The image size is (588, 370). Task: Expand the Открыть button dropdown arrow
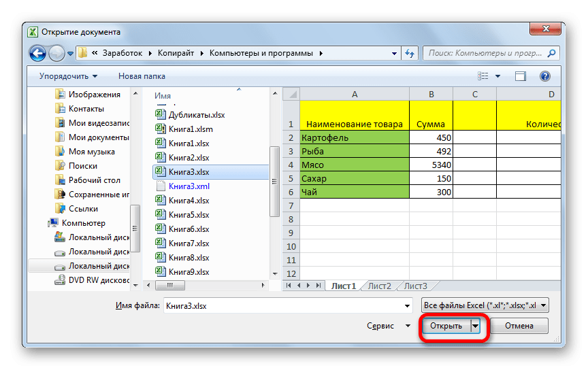(x=475, y=326)
